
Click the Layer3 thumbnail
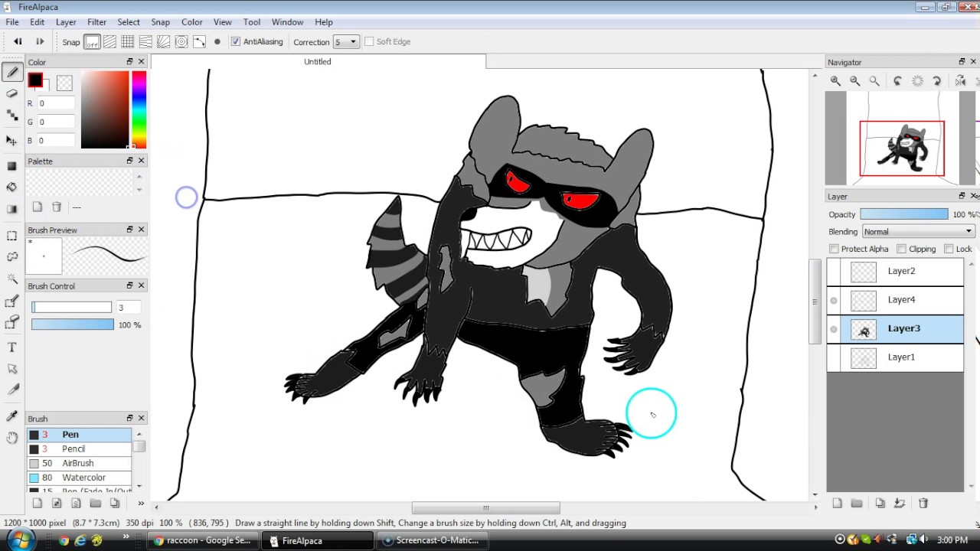tap(864, 329)
